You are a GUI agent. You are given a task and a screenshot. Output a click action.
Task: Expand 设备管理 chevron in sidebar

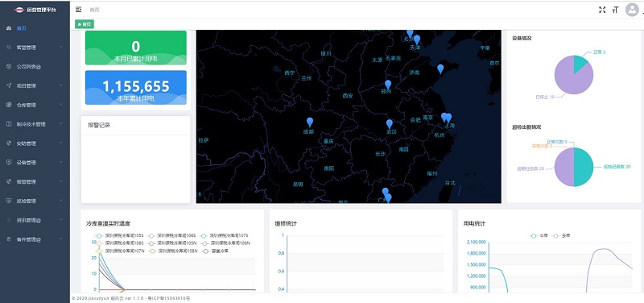(x=61, y=163)
